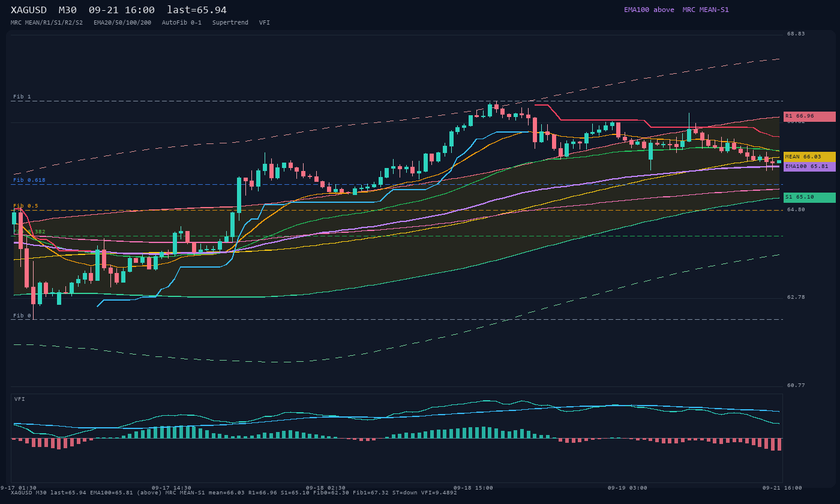Select the M30 timeframe label in the title
This screenshot has height=504, width=840.
pos(68,10)
